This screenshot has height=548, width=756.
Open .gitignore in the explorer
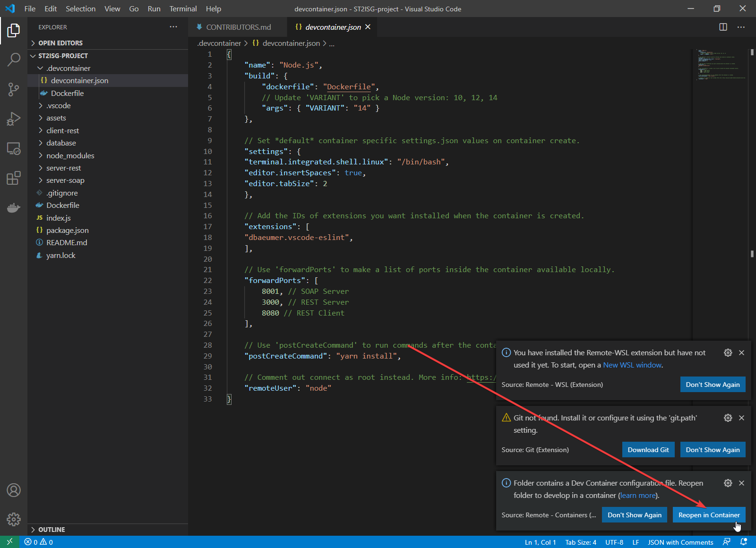click(108, 193)
